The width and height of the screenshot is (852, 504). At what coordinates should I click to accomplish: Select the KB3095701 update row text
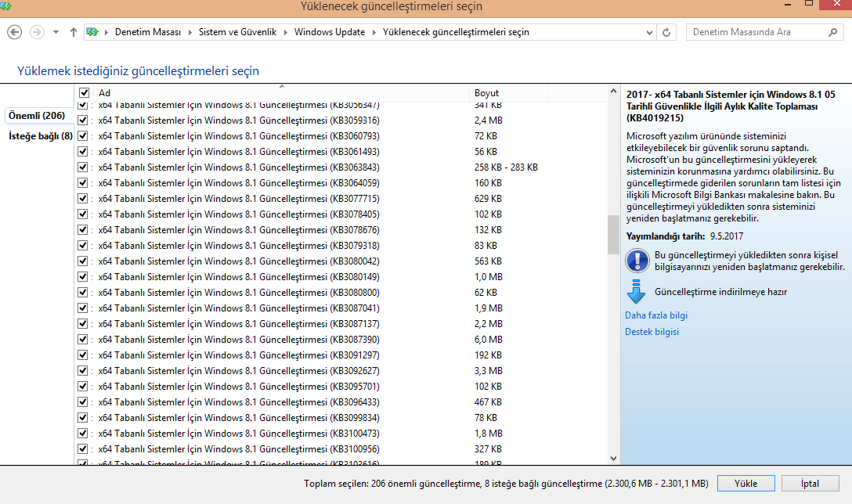[x=239, y=386]
